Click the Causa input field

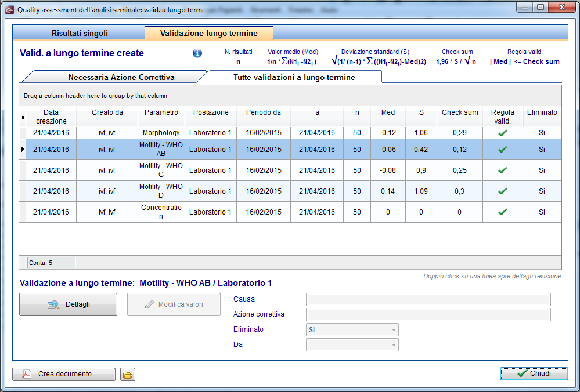[428, 300]
